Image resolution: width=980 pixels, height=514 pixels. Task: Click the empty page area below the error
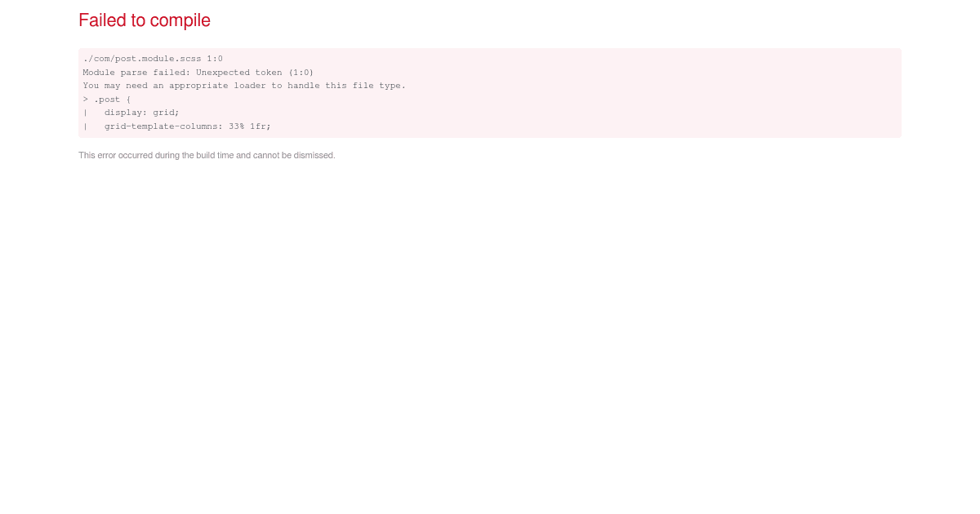(490, 326)
